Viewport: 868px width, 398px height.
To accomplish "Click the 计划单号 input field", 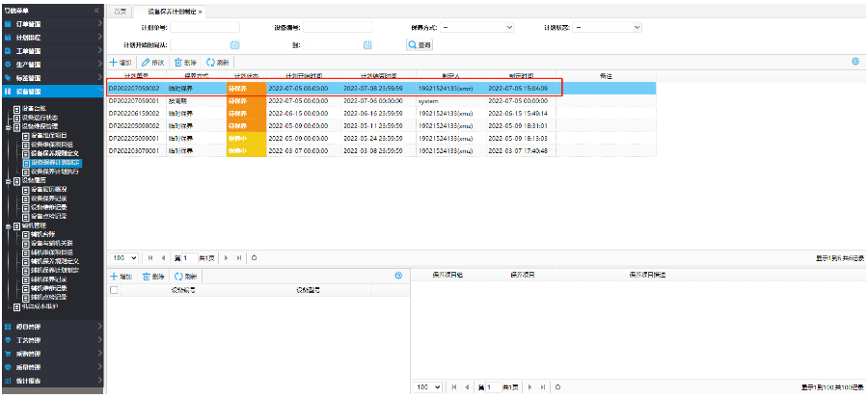I will click(205, 27).
